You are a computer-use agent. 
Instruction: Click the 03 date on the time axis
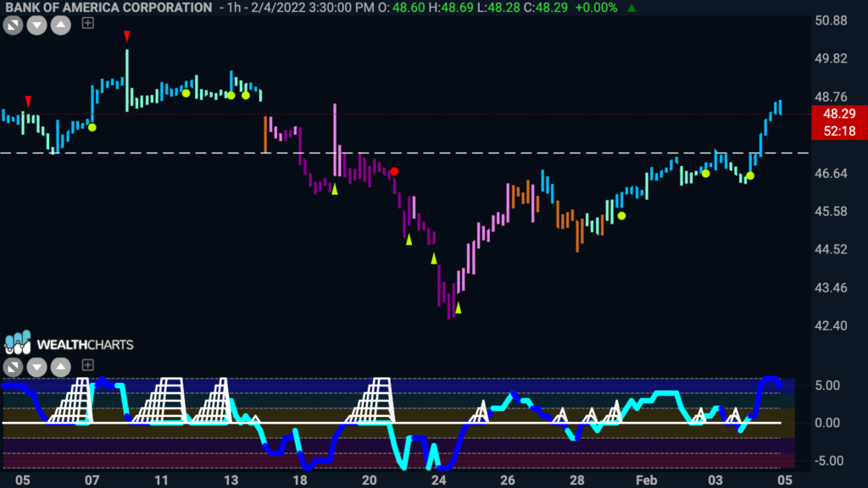[x=715, y=480]
